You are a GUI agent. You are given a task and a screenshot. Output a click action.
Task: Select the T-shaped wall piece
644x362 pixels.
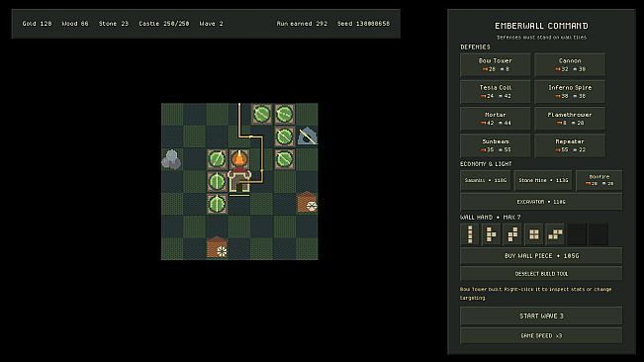click(491, 234)
